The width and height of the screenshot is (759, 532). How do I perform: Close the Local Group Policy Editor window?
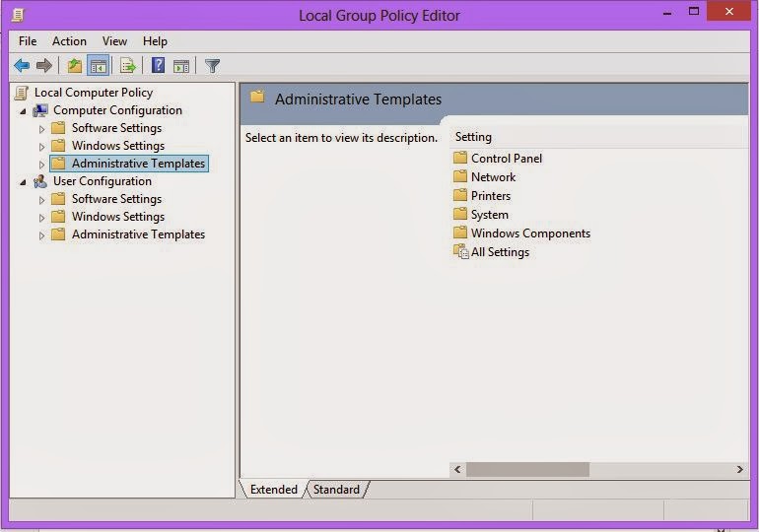click(x=729, y=11)
